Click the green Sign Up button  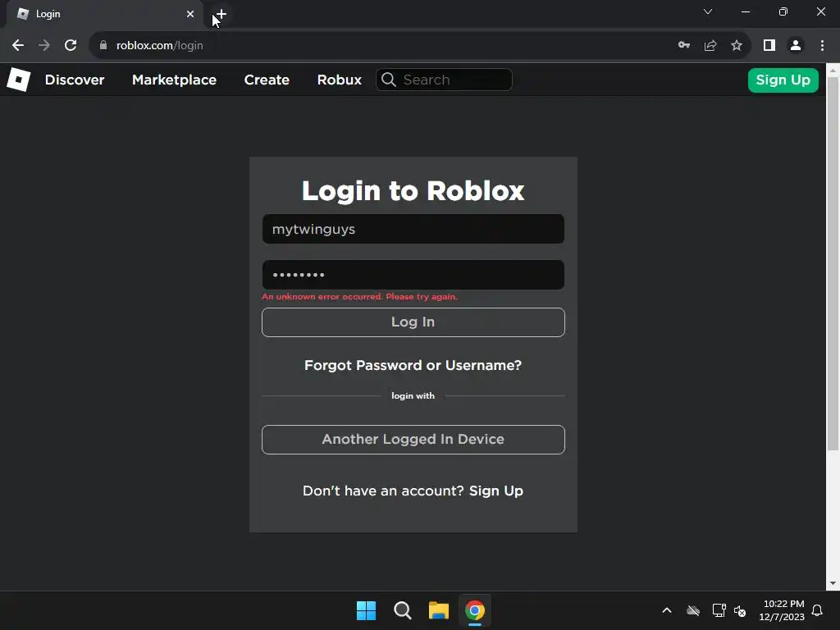(x=783, y=80)
